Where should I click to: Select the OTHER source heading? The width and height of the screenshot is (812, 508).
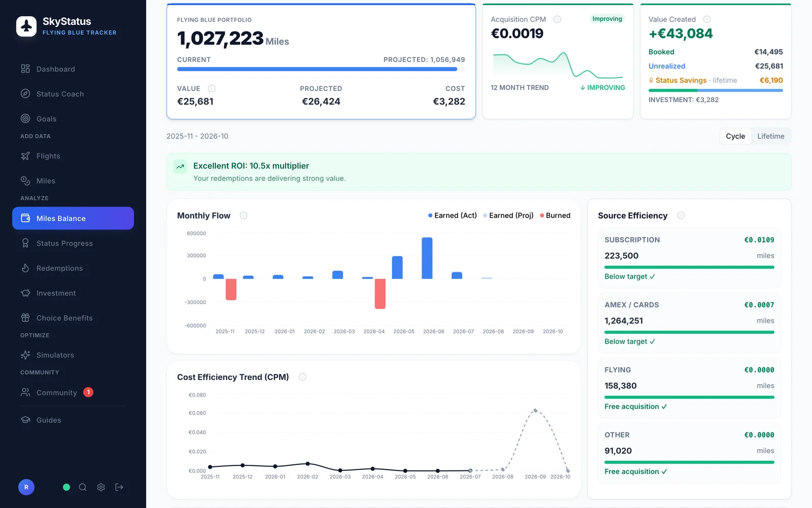tap(617, 435)
